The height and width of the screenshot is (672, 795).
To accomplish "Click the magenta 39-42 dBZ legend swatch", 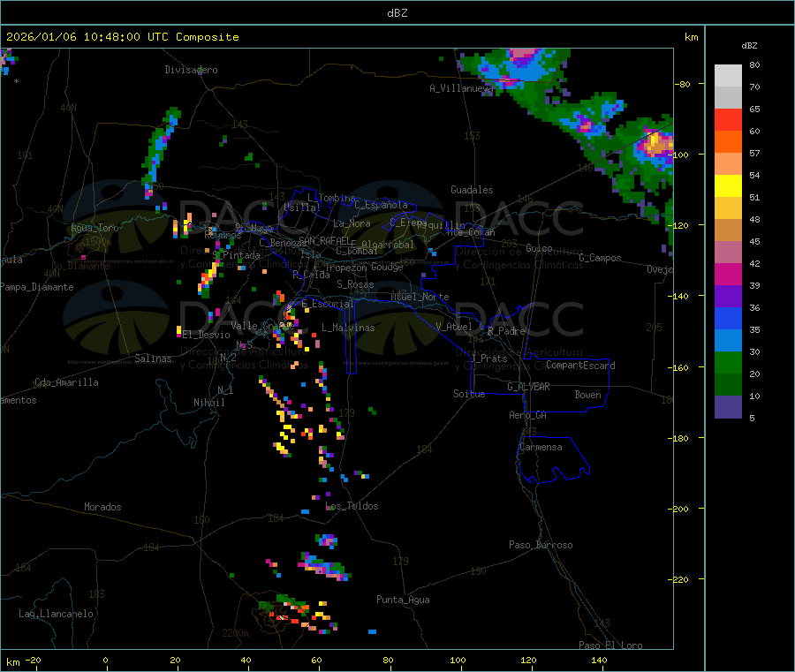I will coord(728,274).
